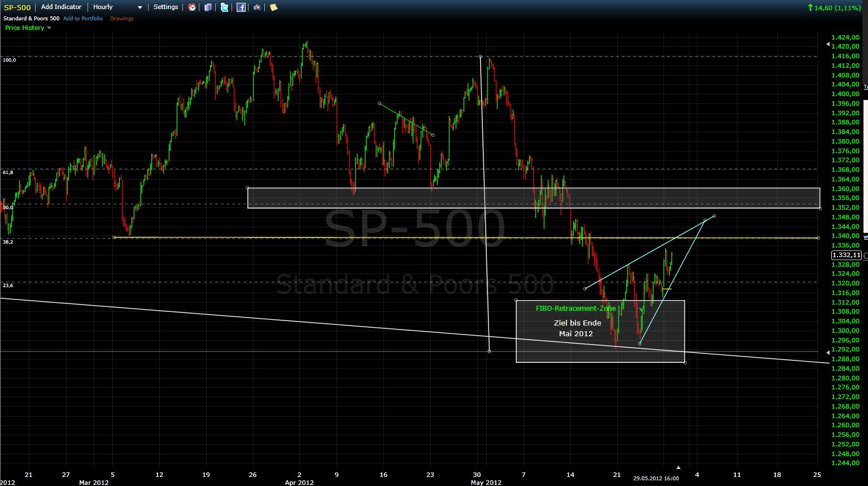The width and height of the screenshot is (868, 486).
Task: Share chart via Twitter icon
Action: coord(225,7)
